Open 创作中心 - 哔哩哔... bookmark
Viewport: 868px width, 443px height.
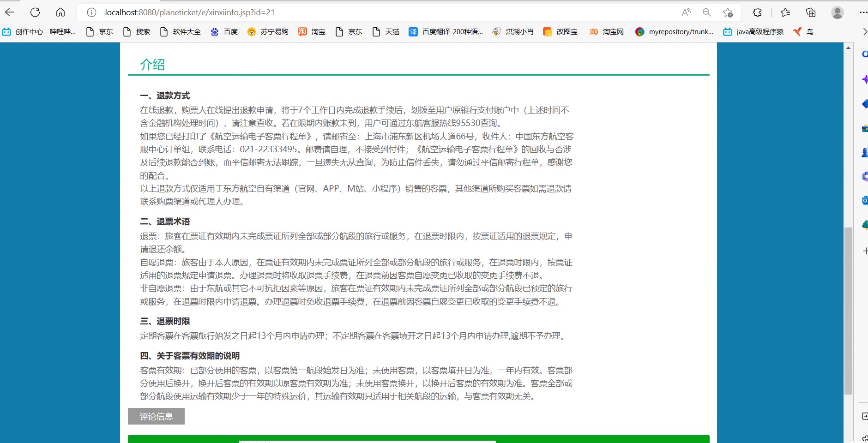(x=39, y=31)
